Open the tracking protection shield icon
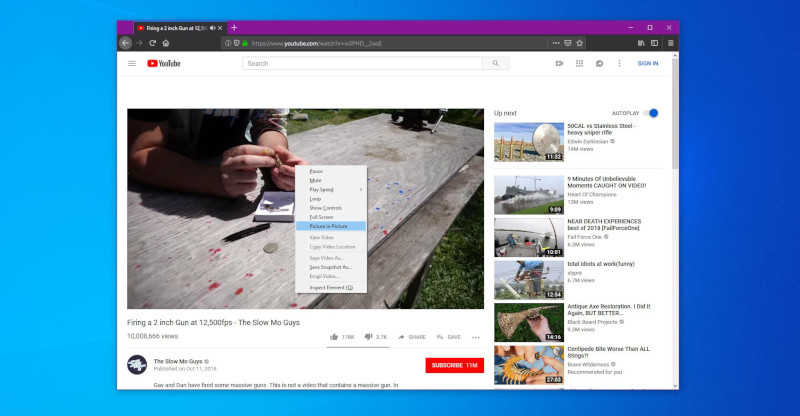Screen dimensions: 800x416 point(236,43)
